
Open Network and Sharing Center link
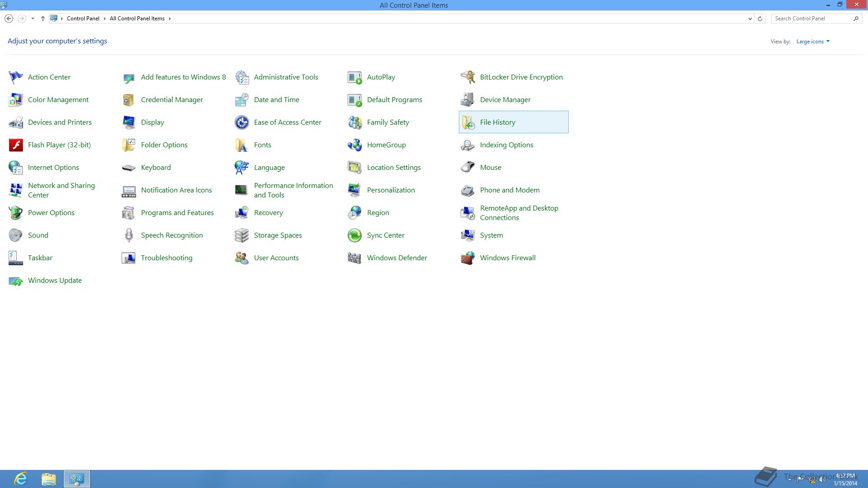pos(61,190)
